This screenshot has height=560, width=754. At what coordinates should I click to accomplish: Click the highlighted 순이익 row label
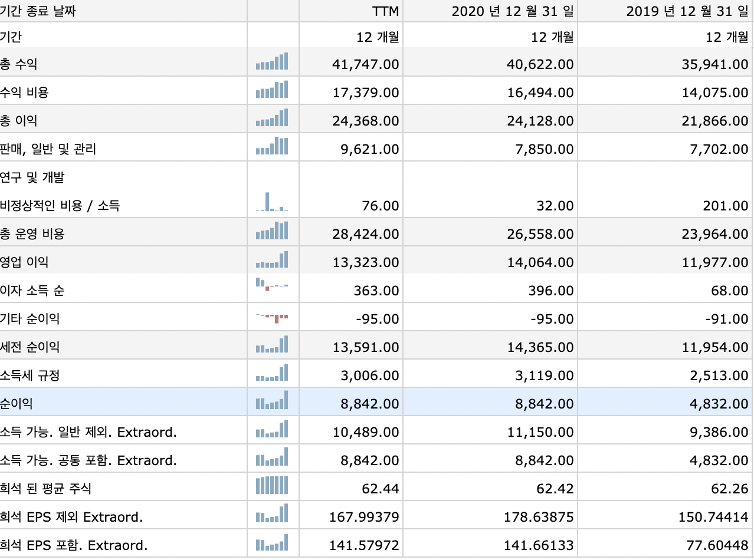pyautogui.click(x=17, y=404)
